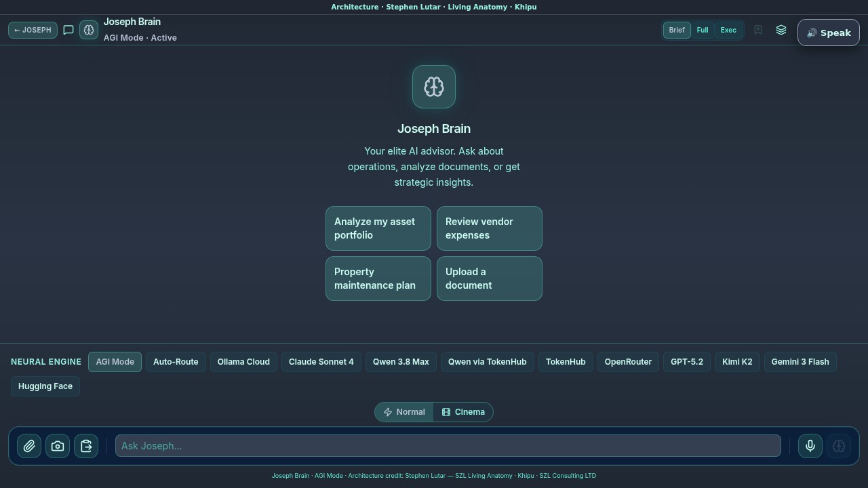Open the camera capture icon
The width and height of the screenshot is (868, 488).
tap(58, 446)
